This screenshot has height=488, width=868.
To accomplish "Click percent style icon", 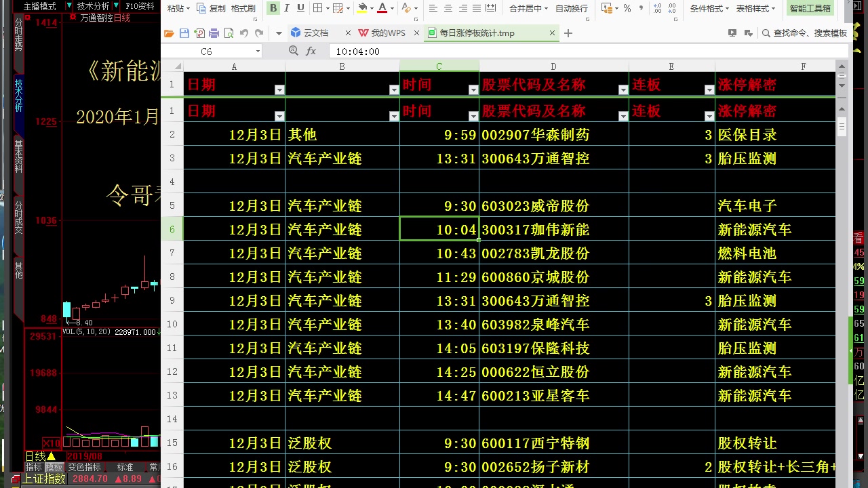I will [x=627, y=8].
